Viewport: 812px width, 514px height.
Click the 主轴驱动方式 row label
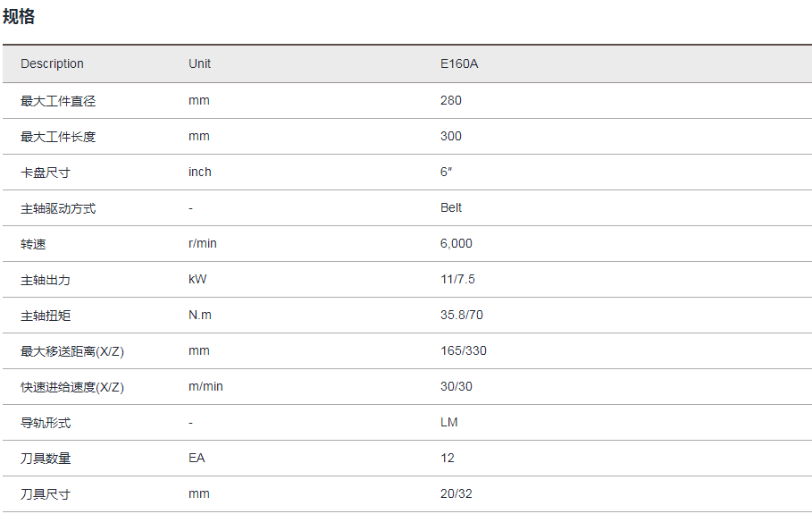58,208
